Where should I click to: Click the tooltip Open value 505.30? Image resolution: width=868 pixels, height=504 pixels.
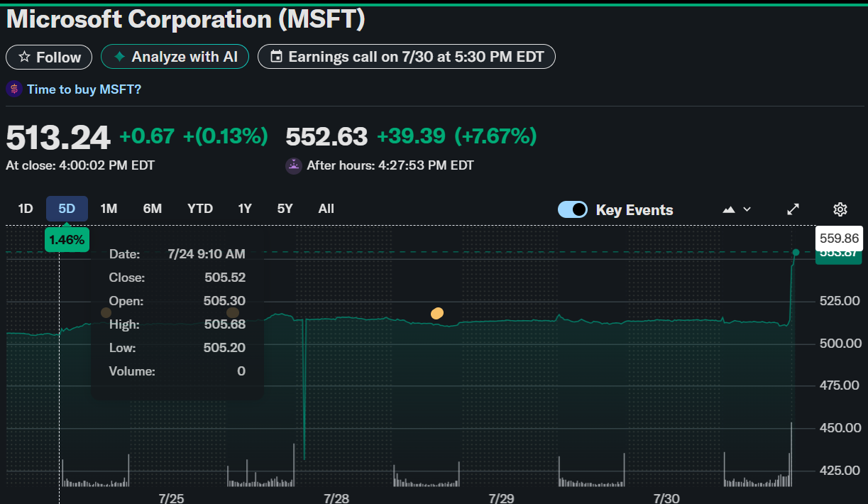[224, 301]
